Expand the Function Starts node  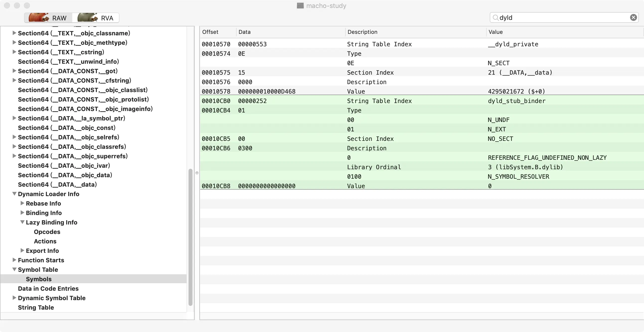point(14,260)
